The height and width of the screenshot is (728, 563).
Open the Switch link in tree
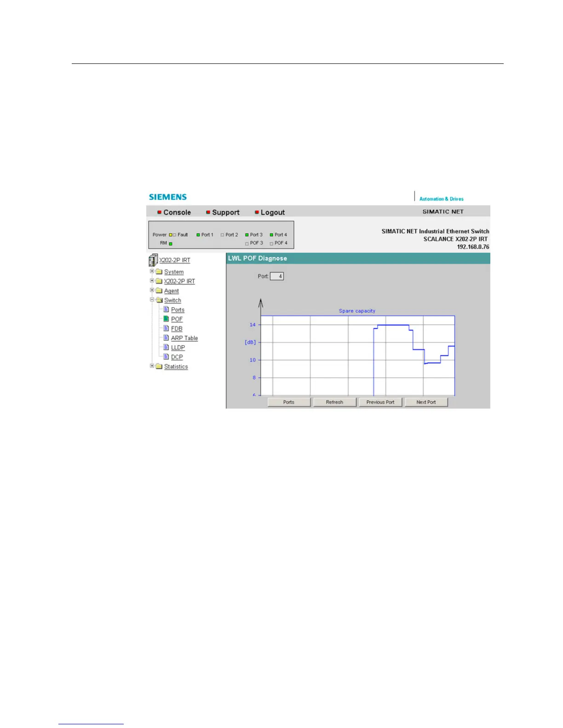click(172, 301)
